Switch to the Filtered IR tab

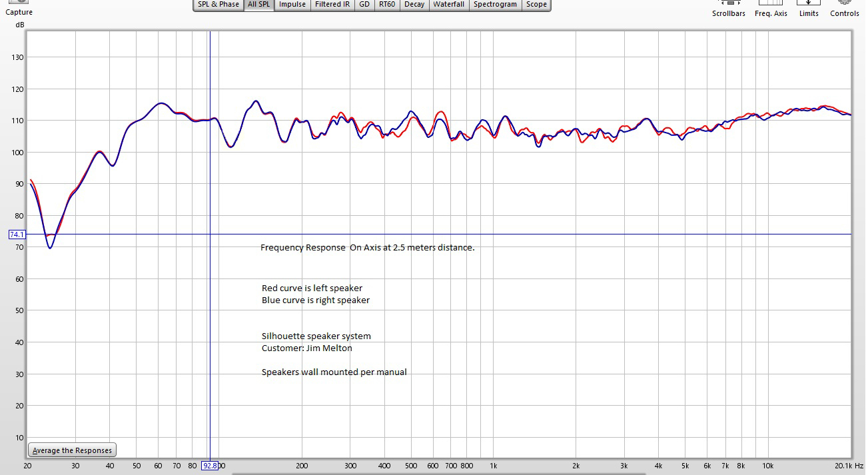point(332,5)
